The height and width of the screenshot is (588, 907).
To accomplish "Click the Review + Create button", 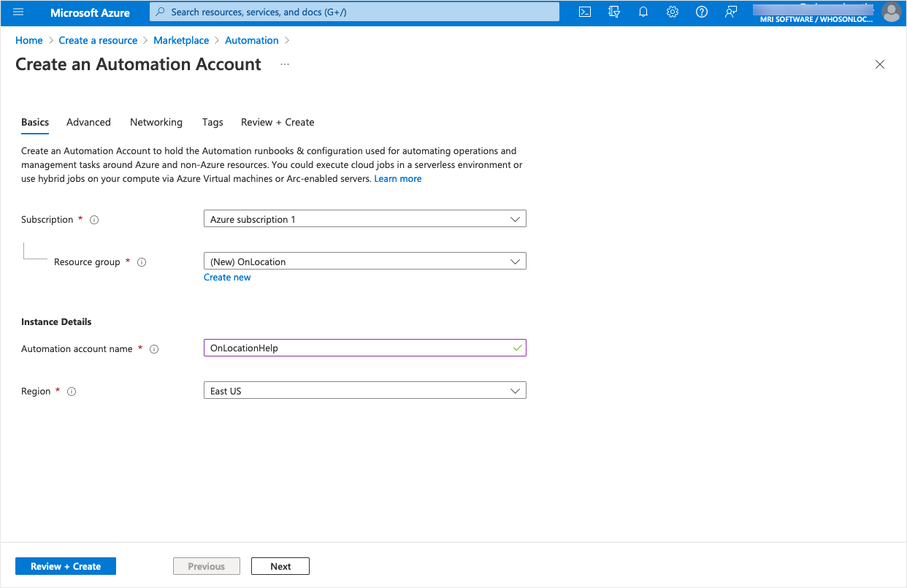I will coord(66,566).
